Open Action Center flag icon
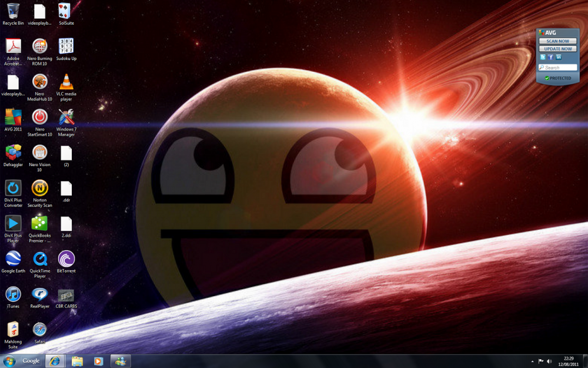Screen dimensions: 588x368 pyautogui.click(x=541, y=362)
